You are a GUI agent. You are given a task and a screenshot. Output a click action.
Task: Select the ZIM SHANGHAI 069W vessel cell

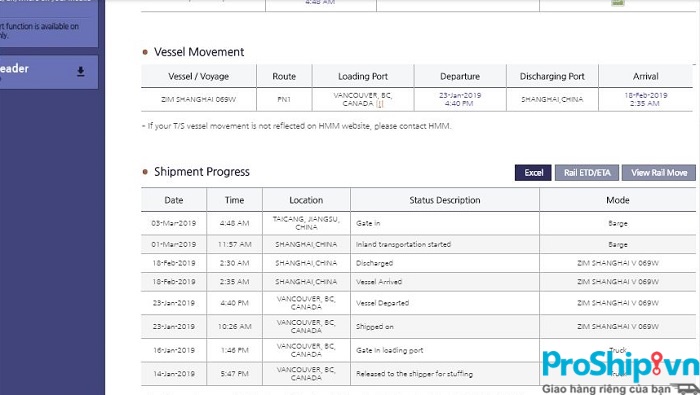[x=199, y=100]
